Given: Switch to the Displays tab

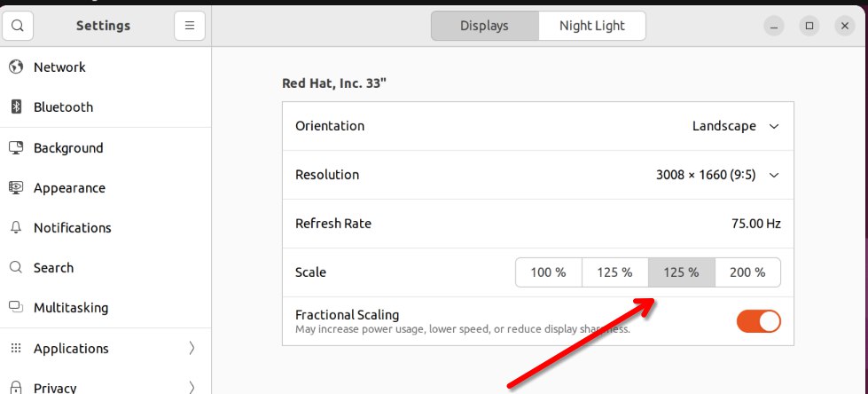Looking at the screenshot, I should (x=484, y=26).
